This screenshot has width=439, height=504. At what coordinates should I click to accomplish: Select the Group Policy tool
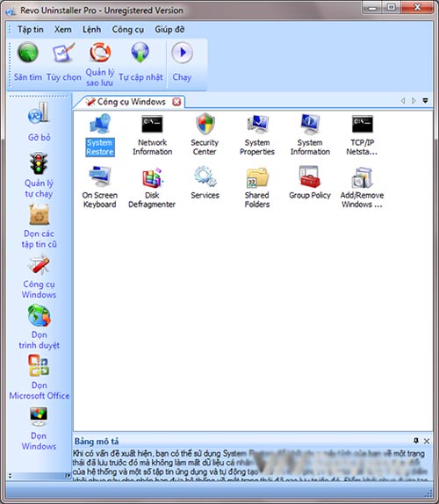pyautogui.click(x=310, y=183)
